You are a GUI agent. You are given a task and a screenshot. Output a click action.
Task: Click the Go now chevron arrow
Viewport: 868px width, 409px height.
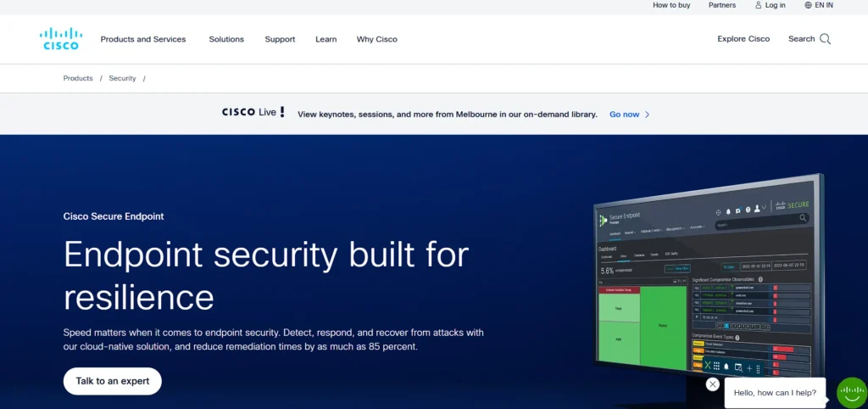point(647,115)
